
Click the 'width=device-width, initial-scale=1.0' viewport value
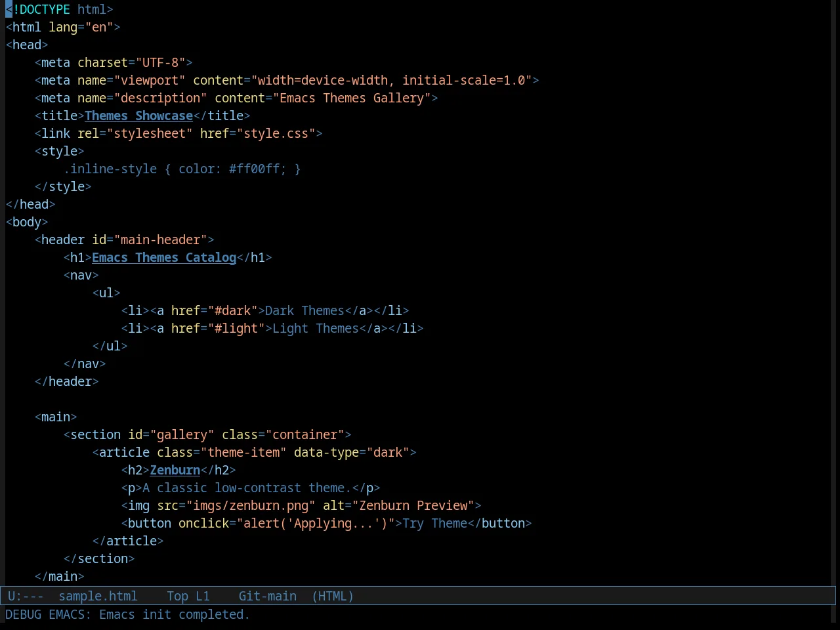392,80
